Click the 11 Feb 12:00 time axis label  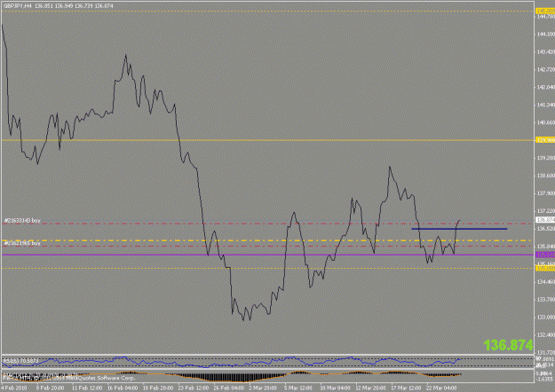85,388
